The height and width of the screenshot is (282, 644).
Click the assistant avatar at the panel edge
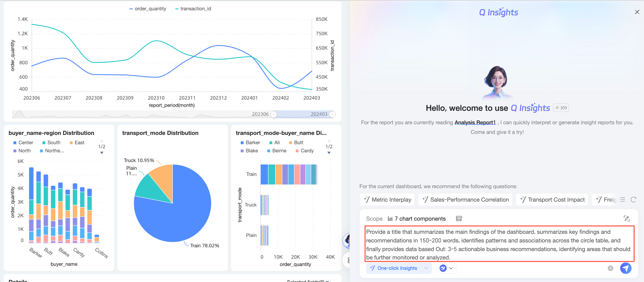(347, 241)
